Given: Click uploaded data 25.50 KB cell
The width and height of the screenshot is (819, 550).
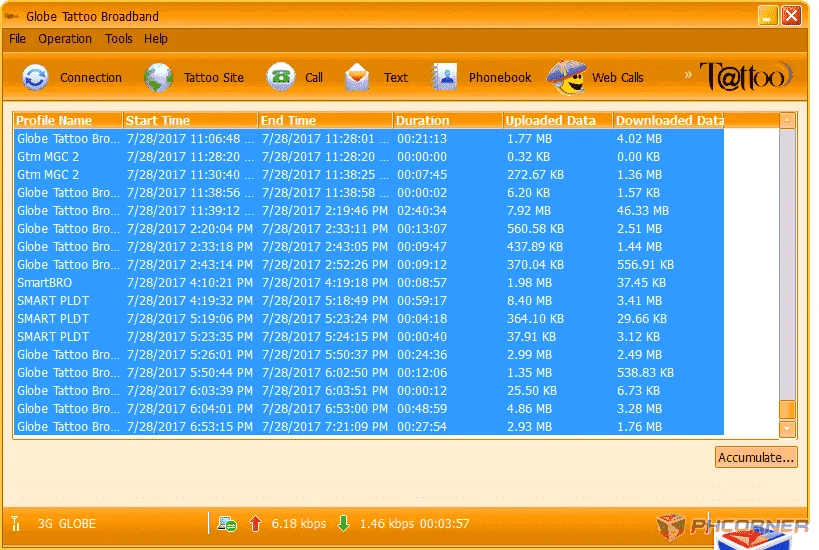Looking at the screenshot, I should click(x=532, y=391).
